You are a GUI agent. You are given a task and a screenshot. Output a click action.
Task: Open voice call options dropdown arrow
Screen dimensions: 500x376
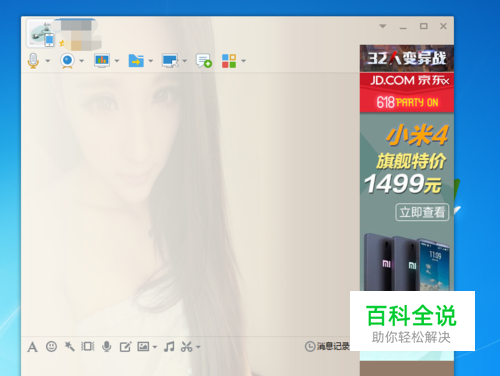[48, 61]
